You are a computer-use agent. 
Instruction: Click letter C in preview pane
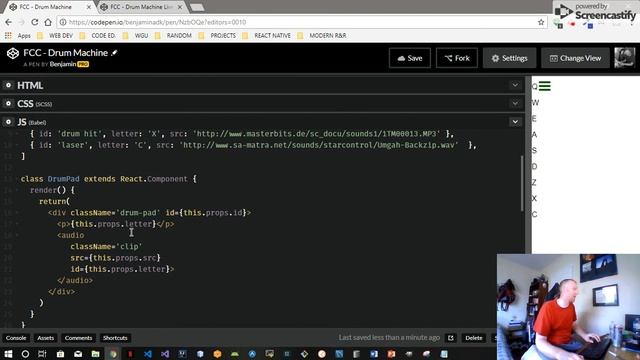tap(534, 214)
